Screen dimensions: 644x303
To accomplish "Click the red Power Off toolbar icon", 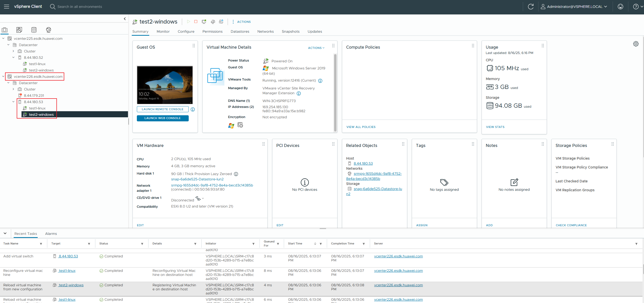I will [x=196, y=22].
